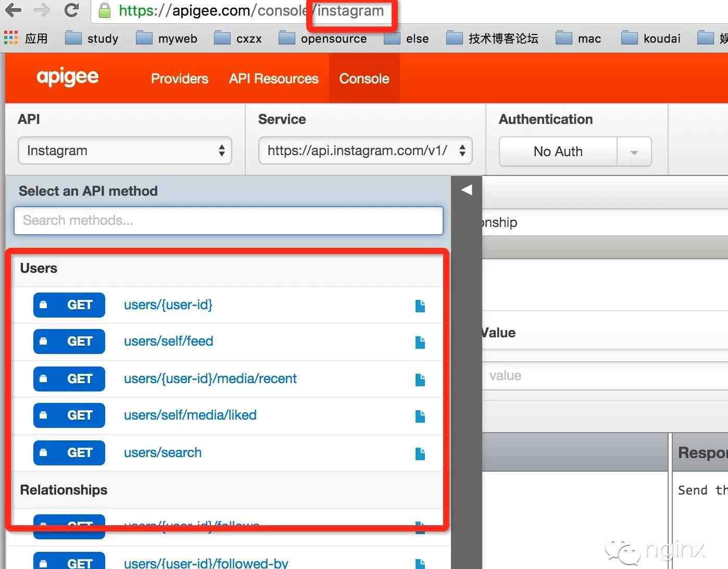Open the opensource bookmarks folder

point(323,39)
